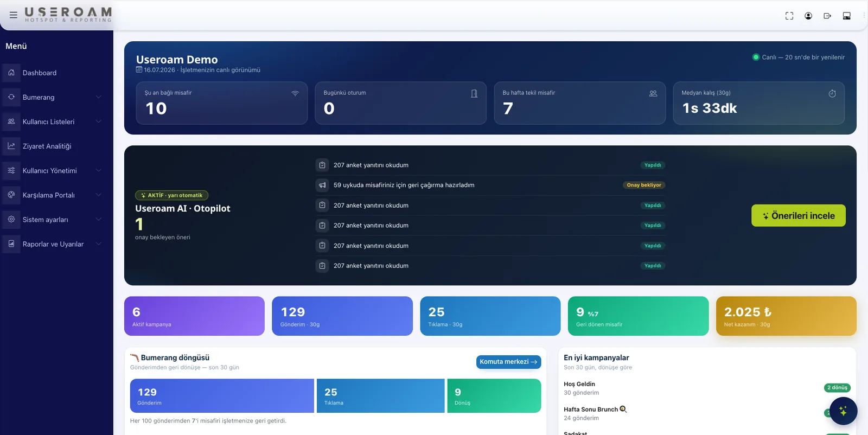Image resolution: width=868 pixels, height=435 pixels.
Task: Click the Aktif kampanya purple card
Action: (194, 316)
